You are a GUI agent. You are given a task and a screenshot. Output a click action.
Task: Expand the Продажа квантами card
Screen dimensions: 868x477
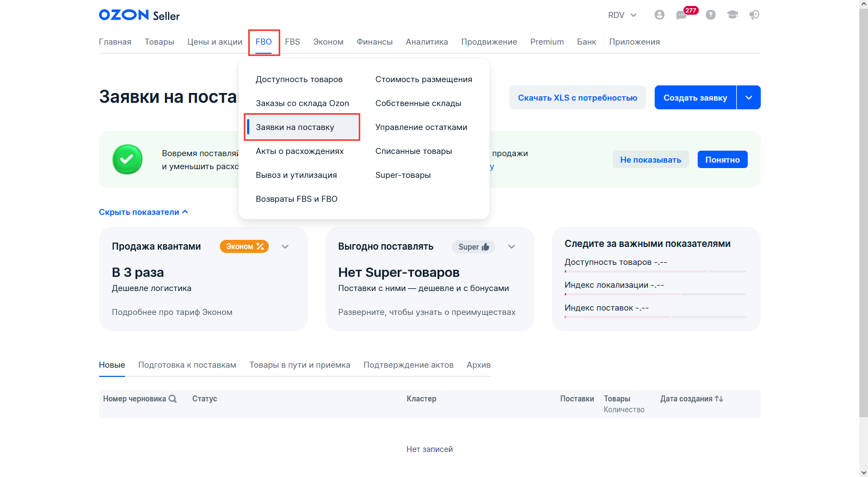point(285,246)
